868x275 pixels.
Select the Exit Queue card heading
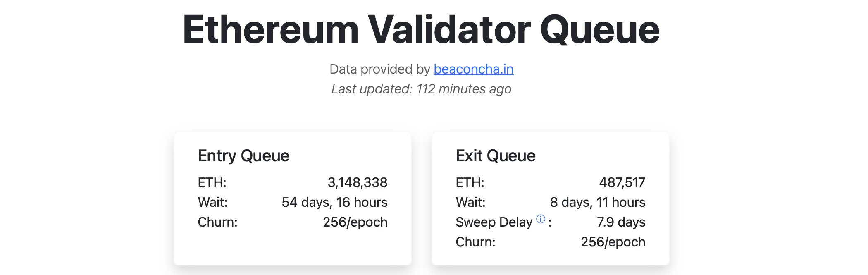pyautogui.click(x=495, y=156)
